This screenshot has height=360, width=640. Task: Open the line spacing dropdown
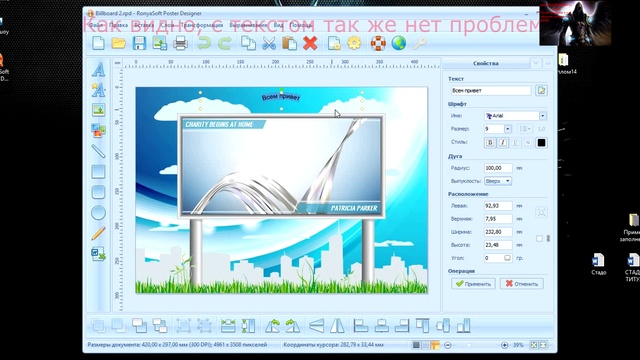click(x=524, y=129)
